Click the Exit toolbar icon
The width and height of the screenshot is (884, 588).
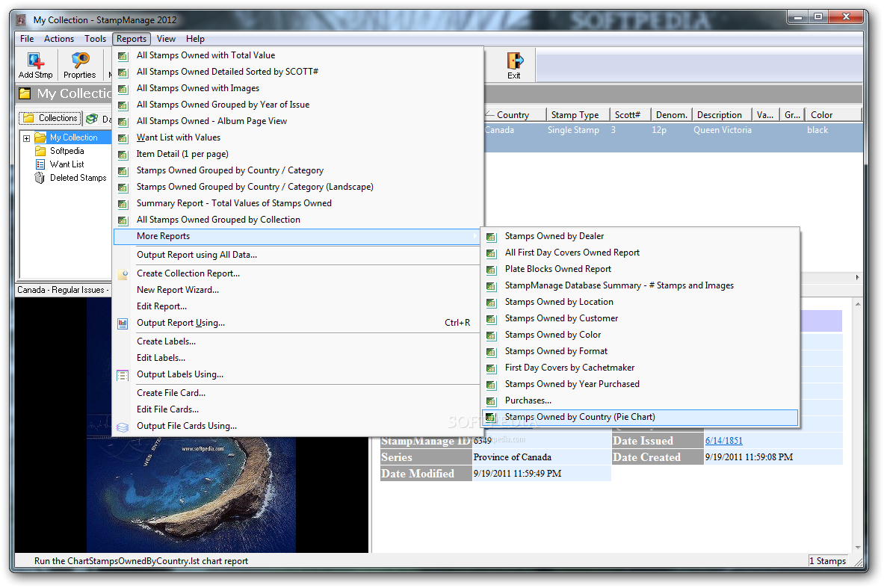514,61
